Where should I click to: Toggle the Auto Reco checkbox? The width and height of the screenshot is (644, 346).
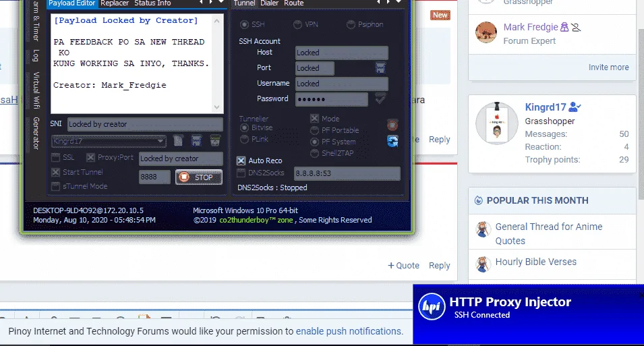(x=241, y=161)
